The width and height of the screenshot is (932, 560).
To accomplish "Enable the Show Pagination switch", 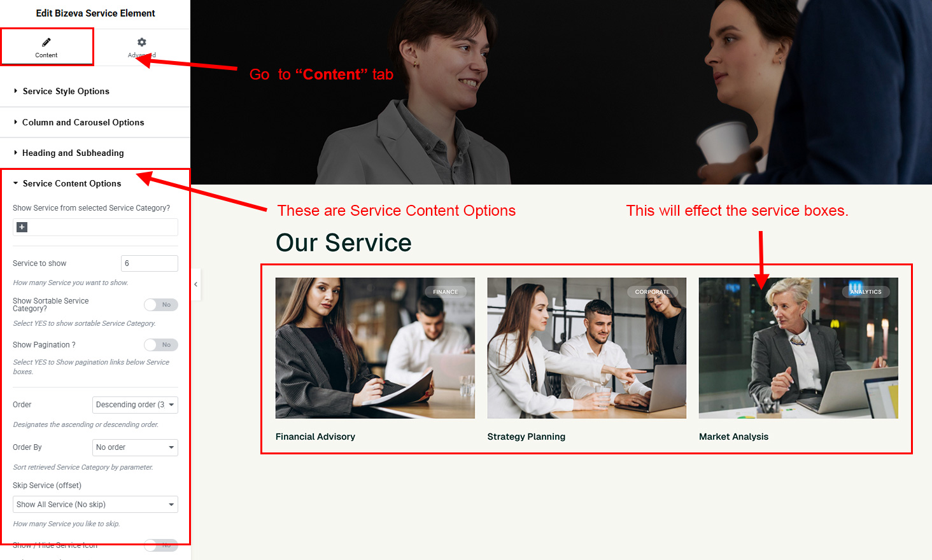I will pyautogui.click(x=160, y=345).
